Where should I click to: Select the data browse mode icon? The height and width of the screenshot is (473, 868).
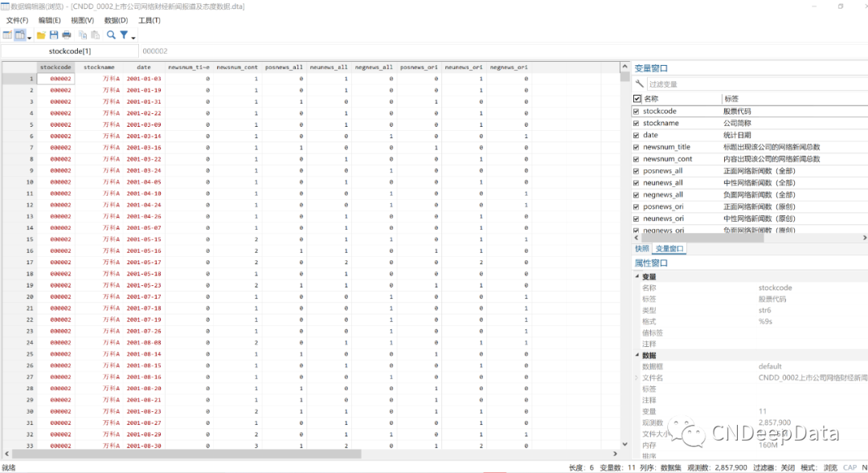(x=20, y=35)
